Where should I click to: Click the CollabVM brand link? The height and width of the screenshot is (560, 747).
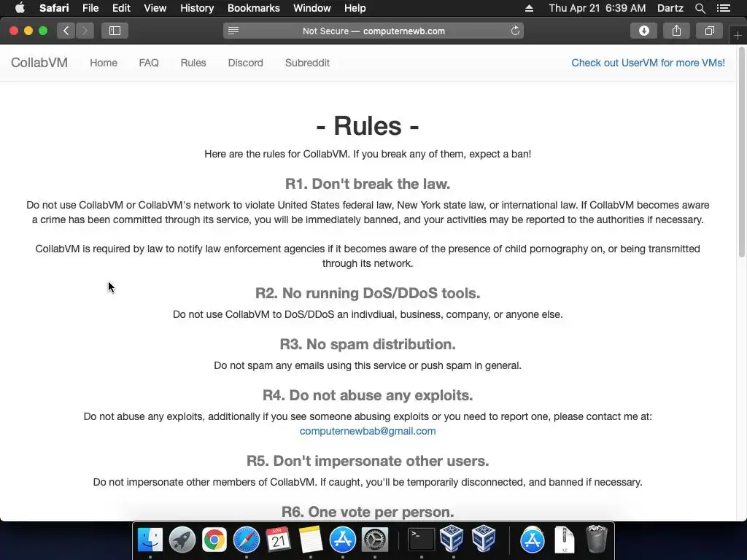[x=39, y=63]
